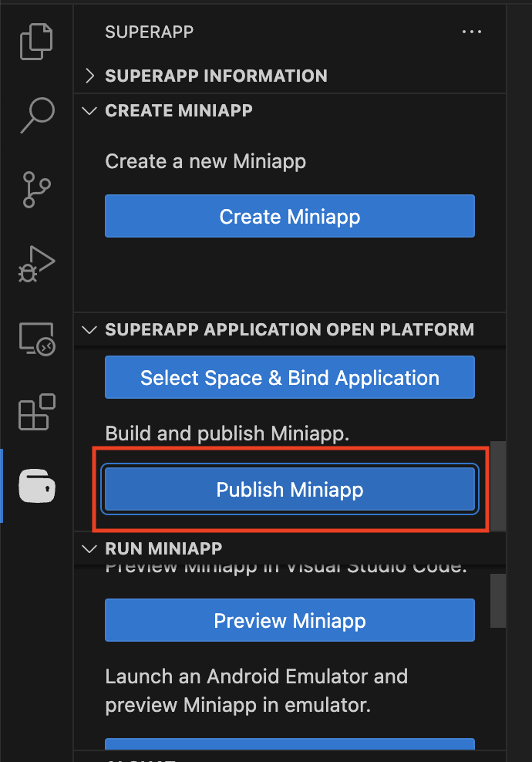Click the SUPERAPP panel title
The image size is (532, 762).
150,32
